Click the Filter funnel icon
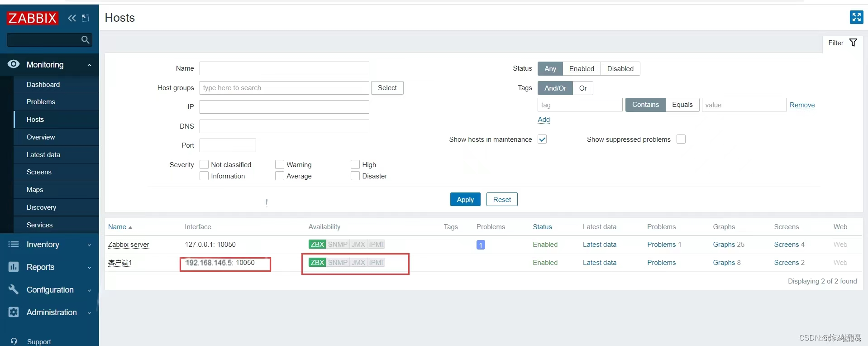The image size is (868, 346). click(x=853, y=43)
